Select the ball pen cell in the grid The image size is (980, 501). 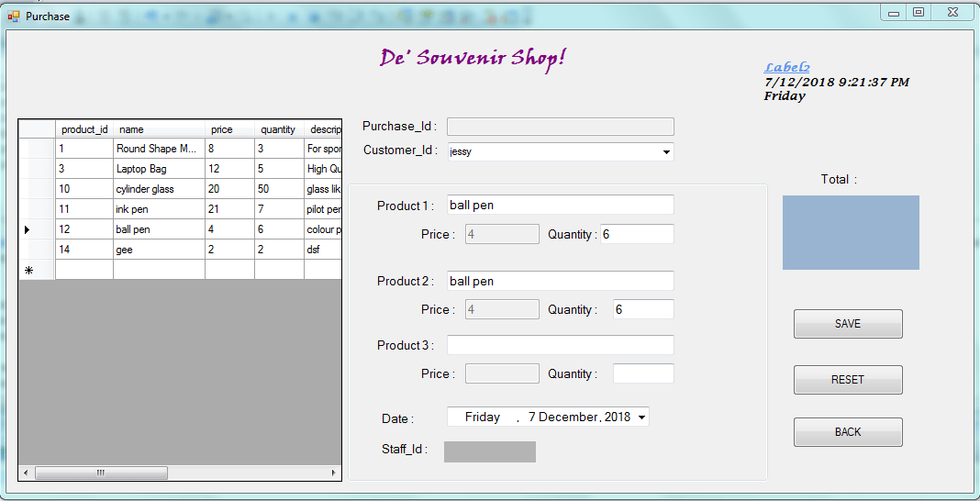(159, 229)
